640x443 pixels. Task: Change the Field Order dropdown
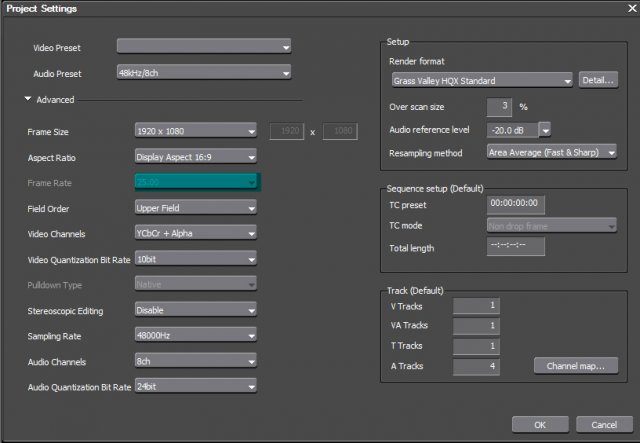pos(196,208)
